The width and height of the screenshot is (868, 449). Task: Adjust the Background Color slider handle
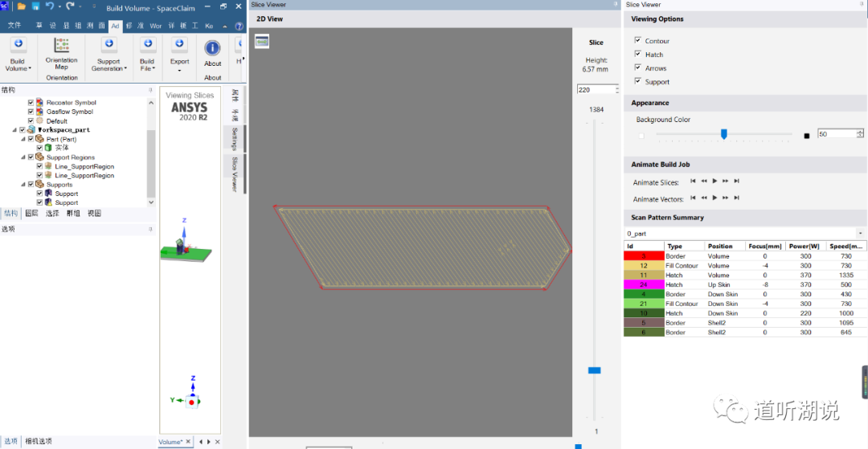pyautogui.click(x=723, y=134)
